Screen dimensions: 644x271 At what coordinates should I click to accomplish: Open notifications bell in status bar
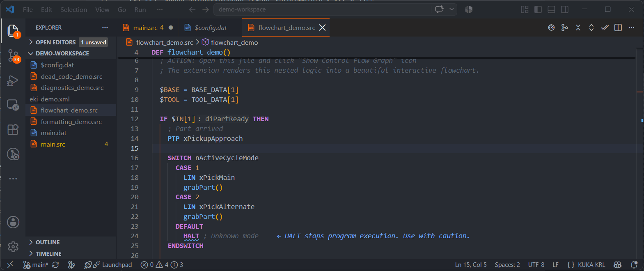pos(634,265)
